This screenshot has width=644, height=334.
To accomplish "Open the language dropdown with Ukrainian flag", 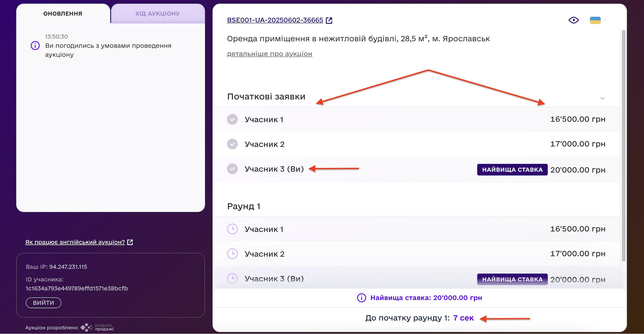I will click(598, 20).
